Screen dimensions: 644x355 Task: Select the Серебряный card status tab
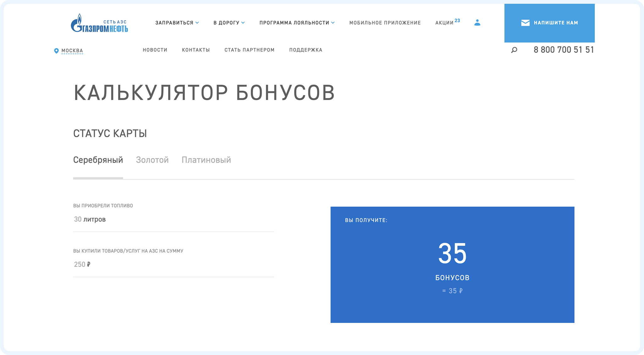(98, 160)
